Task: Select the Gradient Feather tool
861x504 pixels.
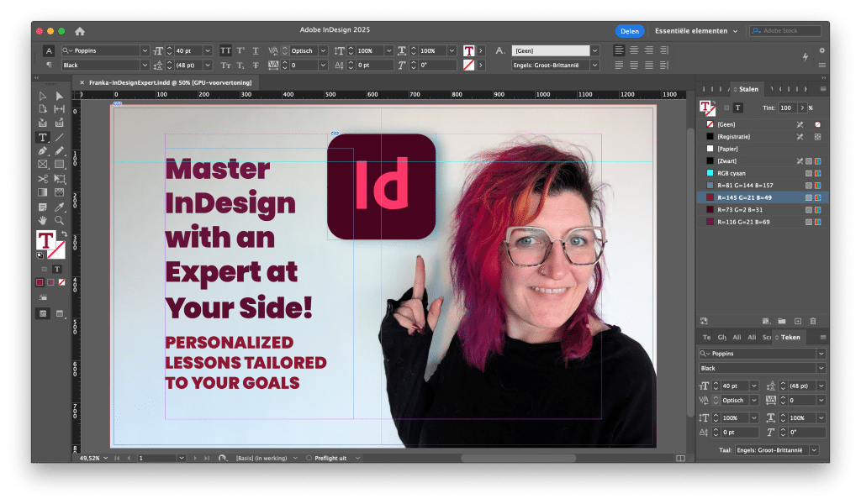Action: click(x=60, y=192)
